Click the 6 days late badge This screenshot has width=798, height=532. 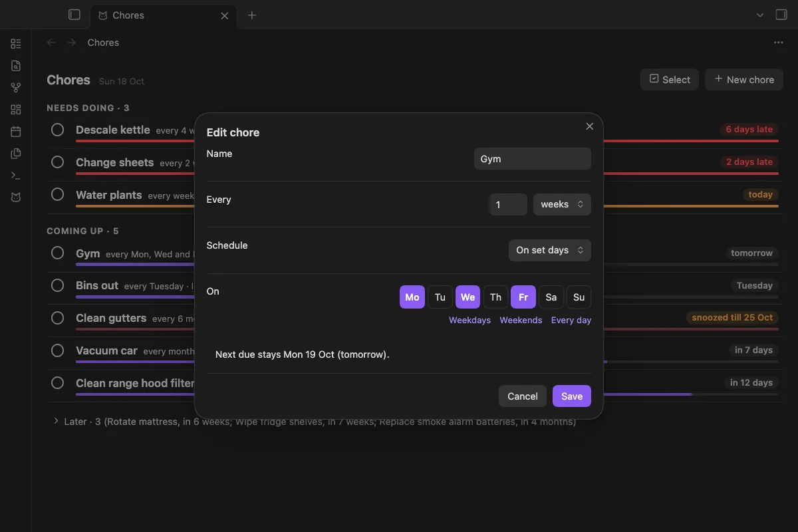point(749,130)
